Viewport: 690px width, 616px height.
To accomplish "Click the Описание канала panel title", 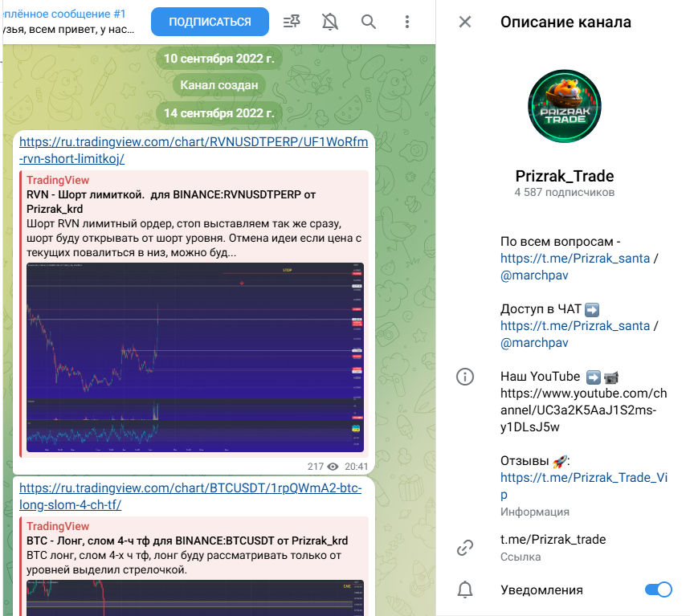I will click(565, 22).
